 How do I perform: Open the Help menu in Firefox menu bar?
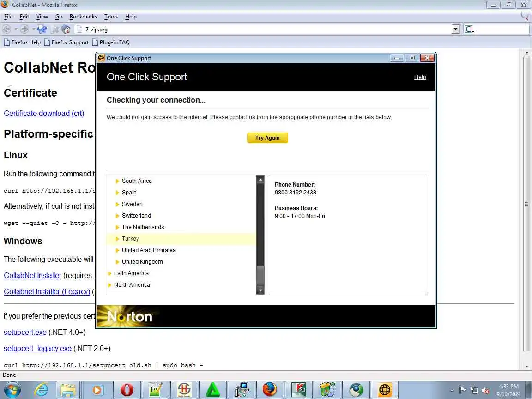click(x=131, y=17)
